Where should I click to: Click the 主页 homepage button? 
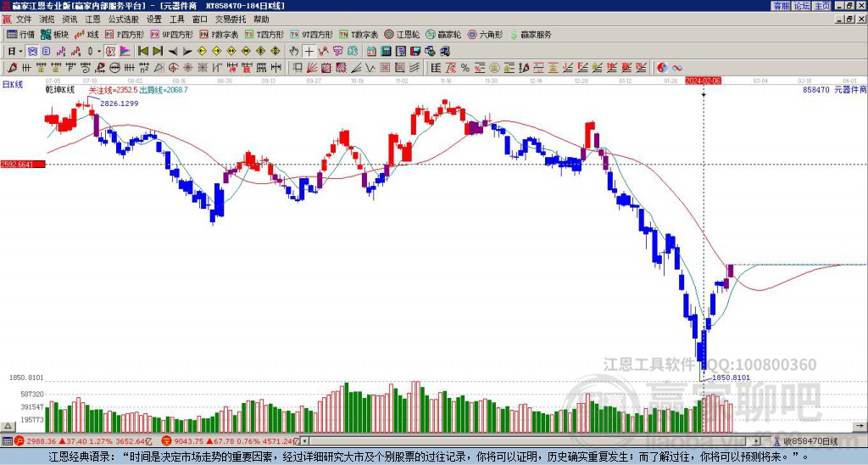pos(821,6)
